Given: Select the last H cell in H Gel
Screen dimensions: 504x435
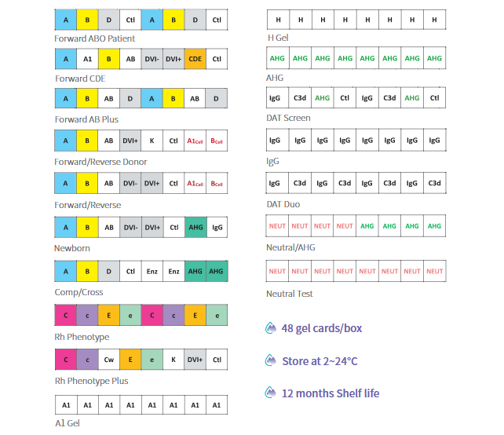Looking at the screenshot, I should pos(435,20).
